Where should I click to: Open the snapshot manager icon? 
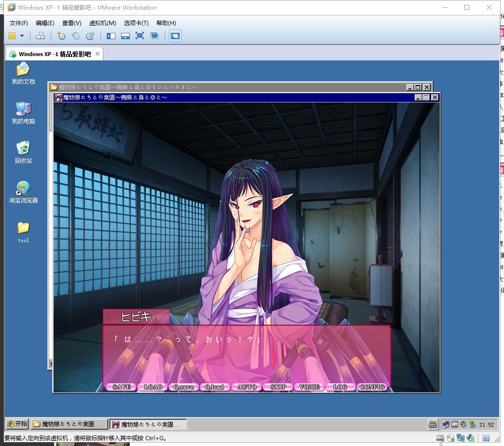(90, 36)
